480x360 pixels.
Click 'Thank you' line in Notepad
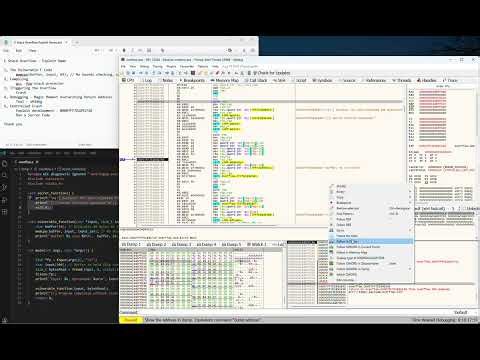13,124
